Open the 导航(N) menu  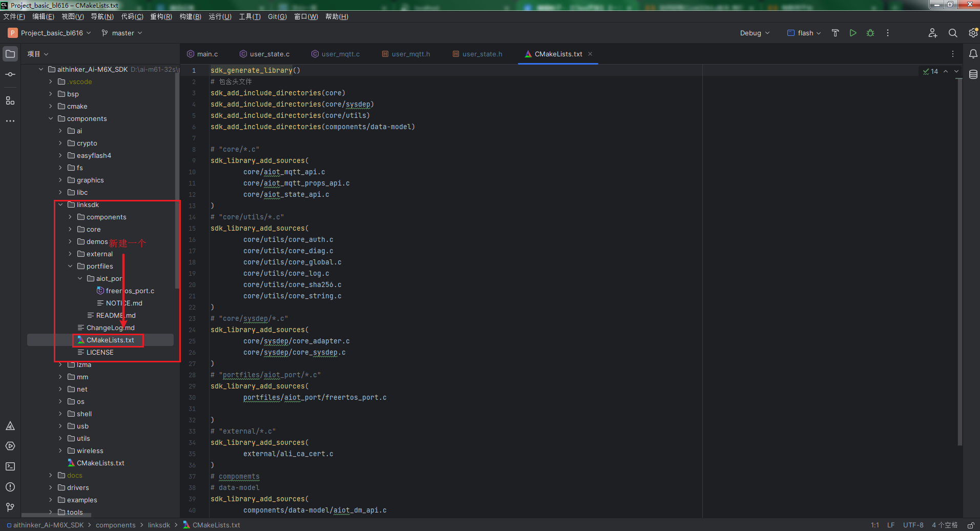(102, 16)
